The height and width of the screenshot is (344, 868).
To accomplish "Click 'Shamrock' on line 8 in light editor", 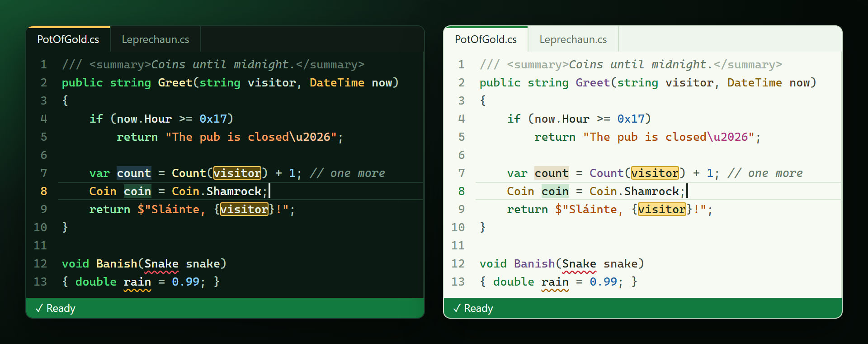I will pyautogui.click(x=652, y=191).
